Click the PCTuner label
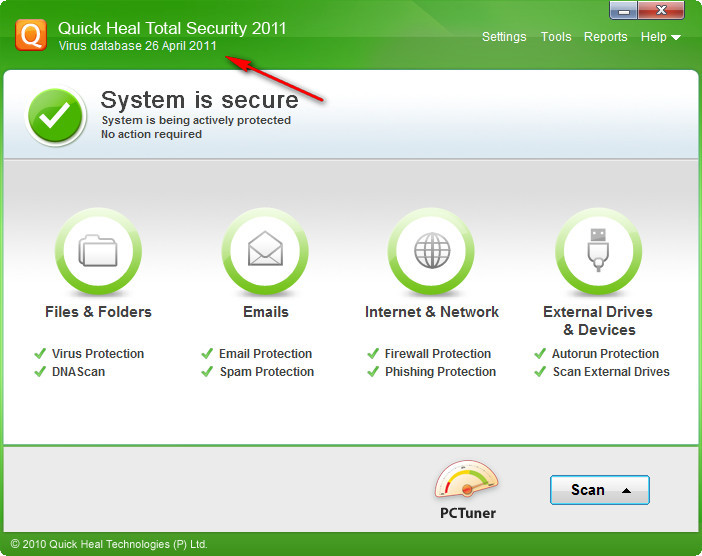This screenshot has height=556, width=702. pos(468,513)
